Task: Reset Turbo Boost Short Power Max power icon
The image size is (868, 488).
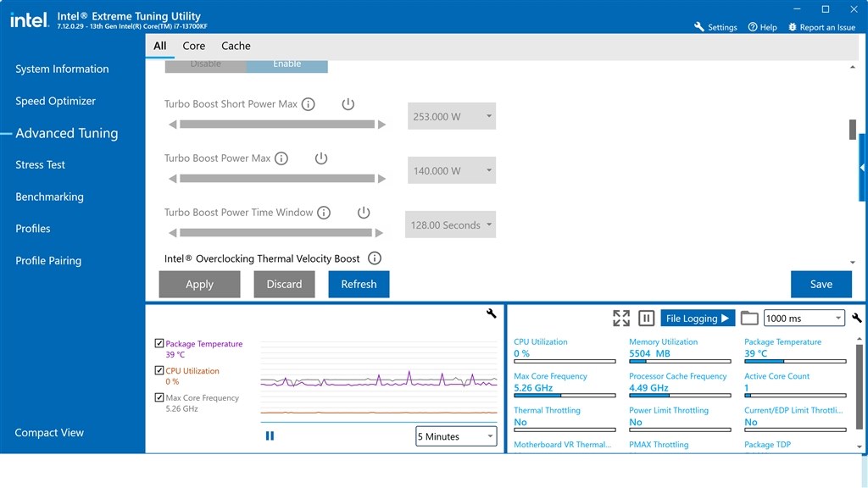Action: click(x=348, y=104)
